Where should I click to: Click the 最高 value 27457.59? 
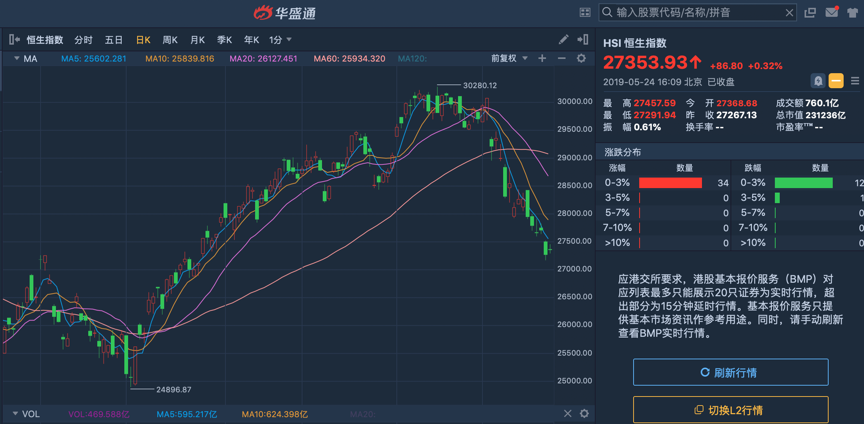tap(654, 103)
